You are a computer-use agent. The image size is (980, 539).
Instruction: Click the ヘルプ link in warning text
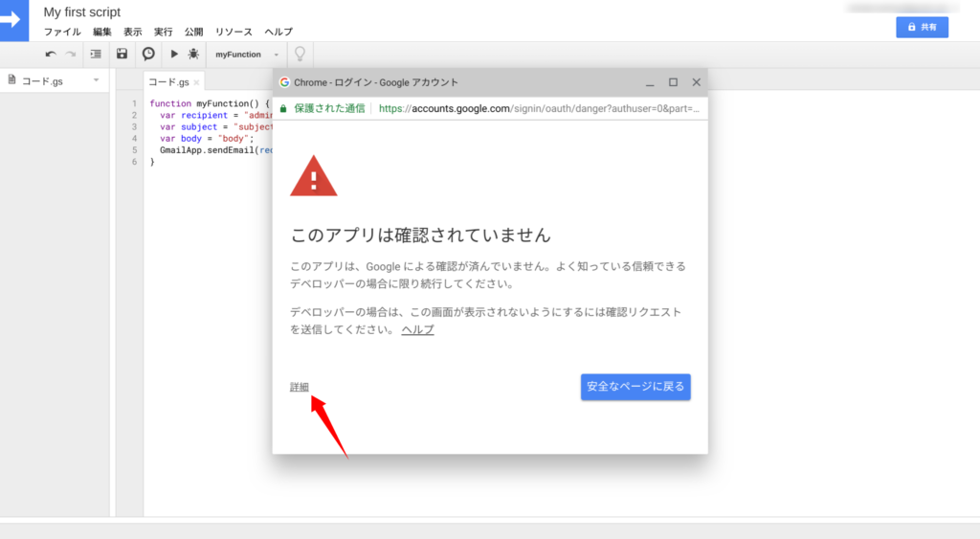point(417,329)
